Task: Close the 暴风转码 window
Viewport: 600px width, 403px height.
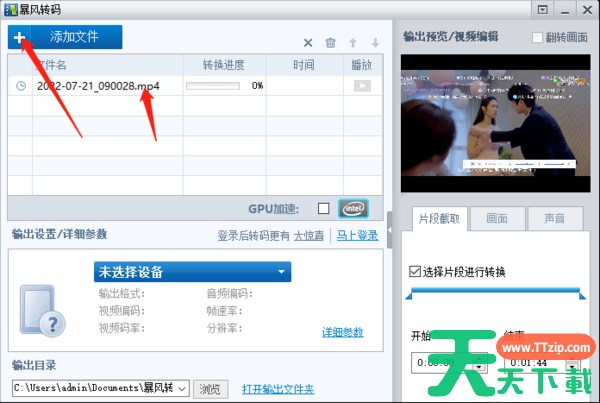Action: point(587,10)
